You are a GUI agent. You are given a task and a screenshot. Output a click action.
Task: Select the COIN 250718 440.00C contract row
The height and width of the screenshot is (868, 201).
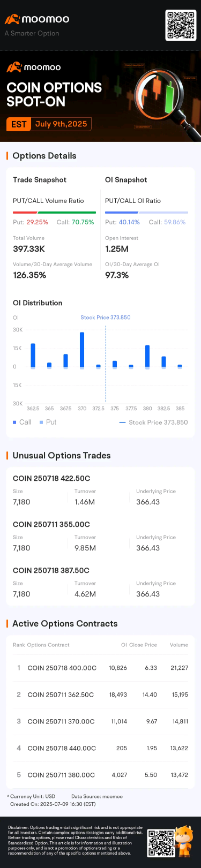click(100, 748)
